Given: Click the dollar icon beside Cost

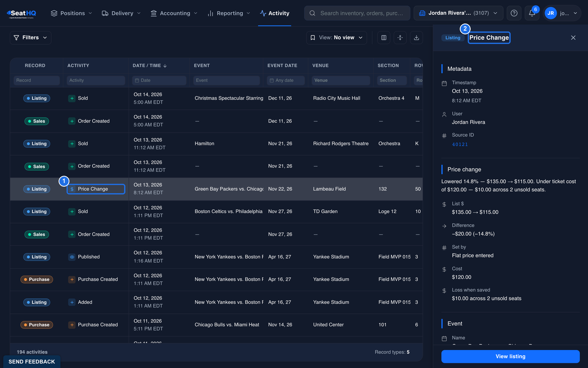Looking at the screenshot, I should click(x=444, y=269).
